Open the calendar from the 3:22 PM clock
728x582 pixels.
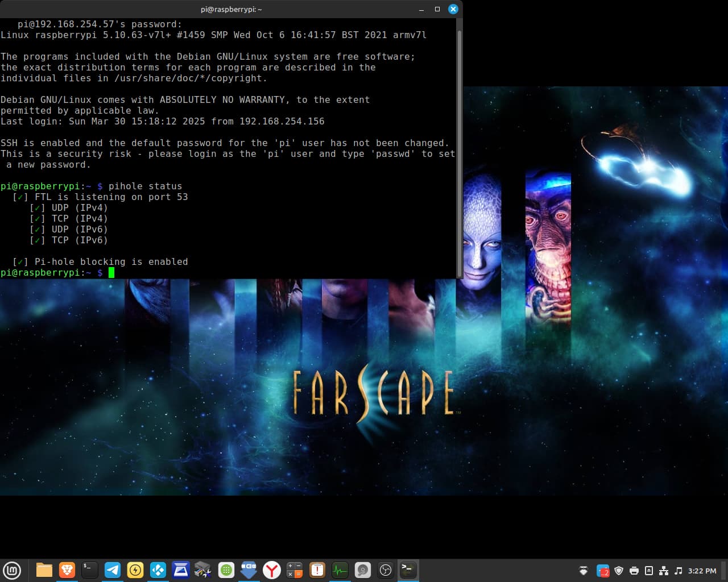702,571
